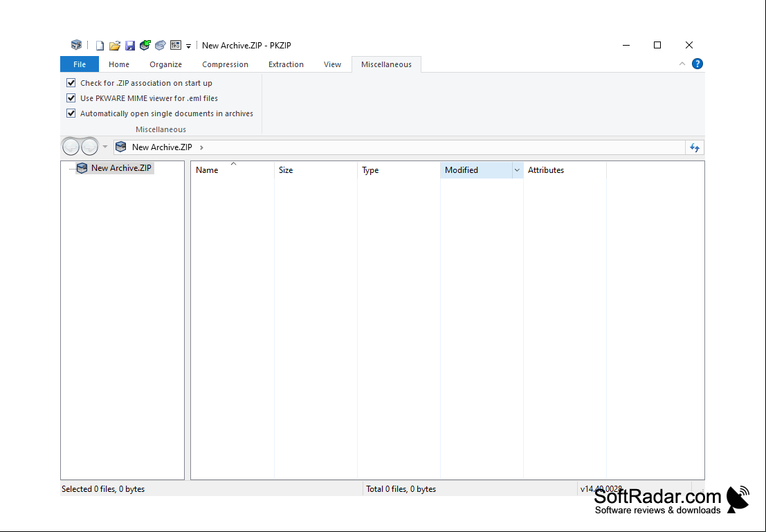Screen dimensions: 766x532
Task: Toggle Automatically open single documents in archives
Action: click(x=71, y=113)
